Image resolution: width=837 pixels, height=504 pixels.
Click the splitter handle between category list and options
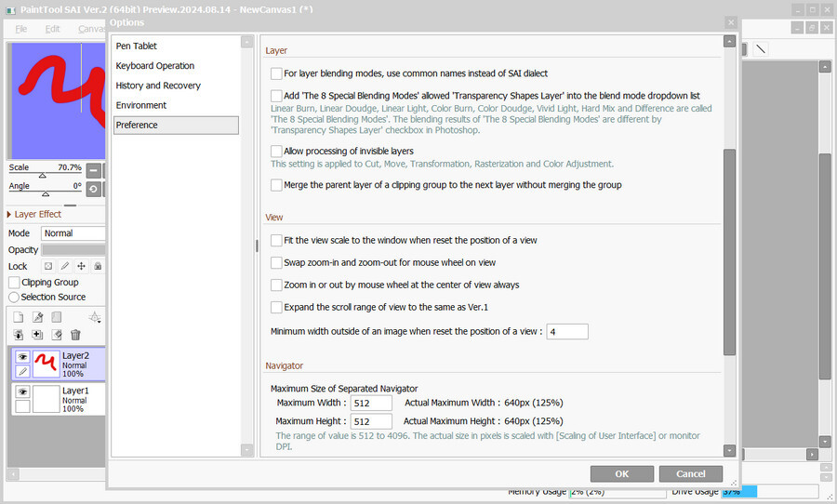(257, 245)
